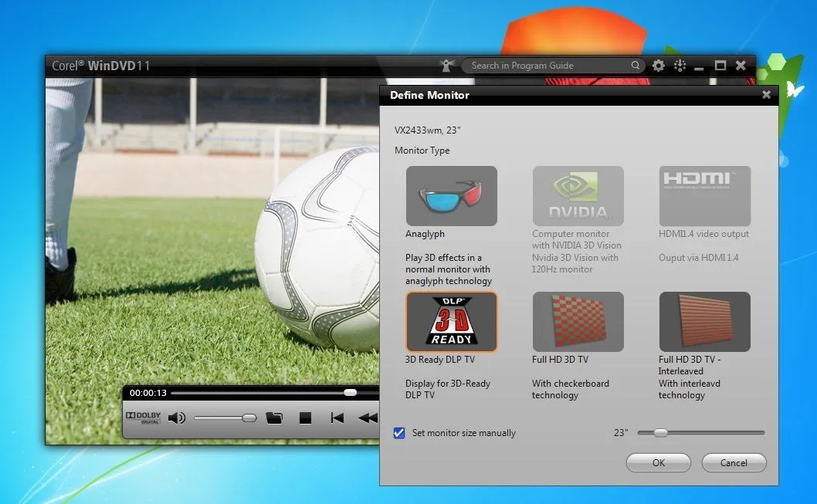
Task: Open the tools icon beside the gear
Action: (680, 66)
